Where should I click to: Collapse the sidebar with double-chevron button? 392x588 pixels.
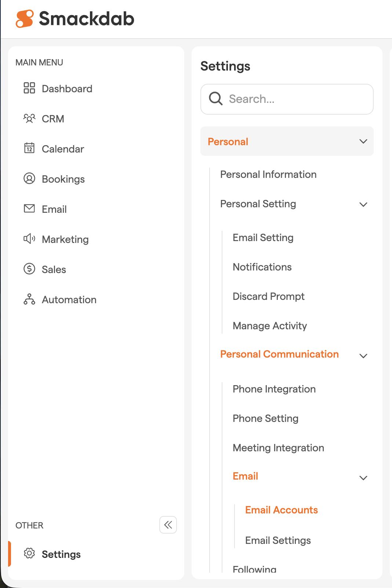pyautogui.click(x=168, y=525)
